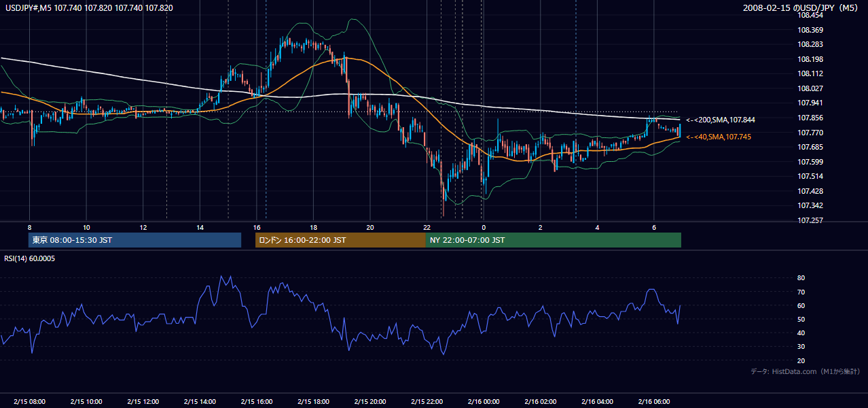The width and height of the screenshot is (868, 408).
Task: Click the date label 2/15 22:00
Action: point(427,402)
